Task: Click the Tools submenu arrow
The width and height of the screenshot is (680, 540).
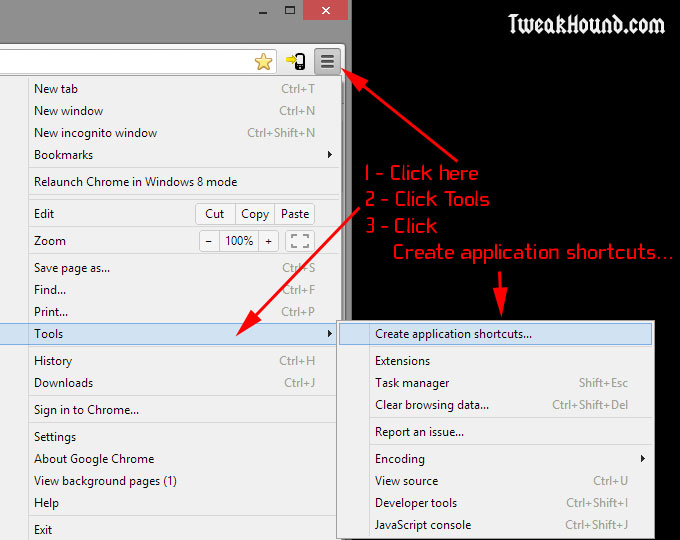Action: coord(330,334)
